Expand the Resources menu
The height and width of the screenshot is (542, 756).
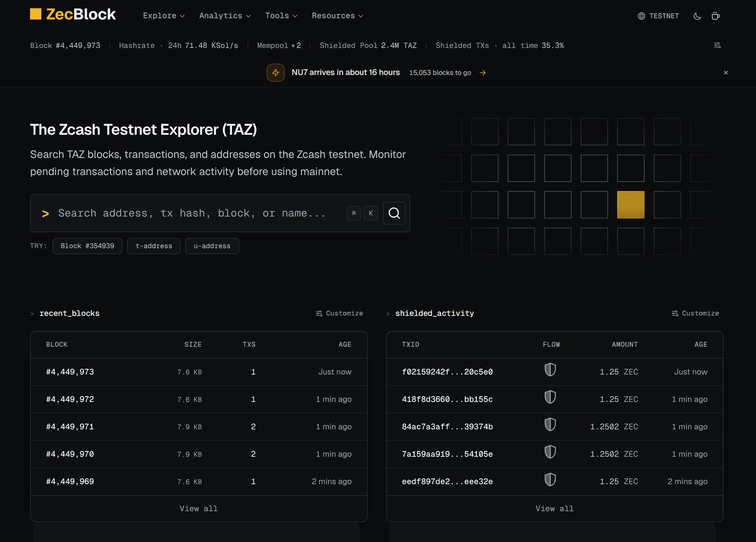[x=337, y=16]
